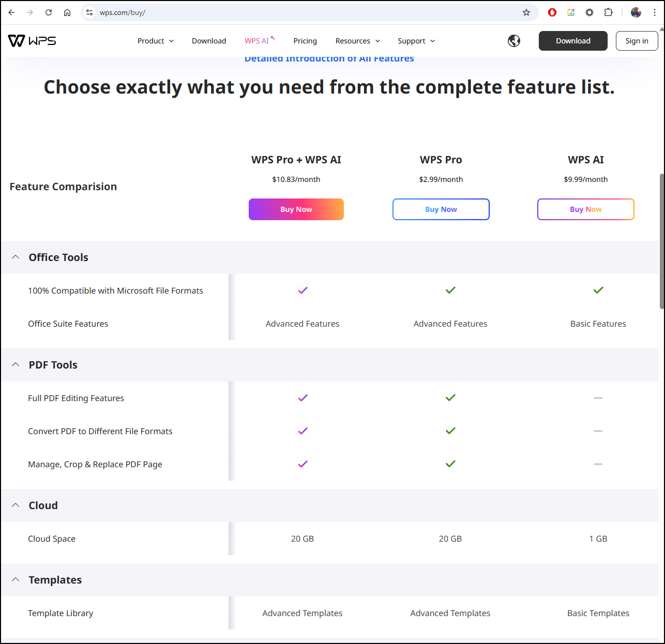Image resolution: width=665 pixels, height=644 pixels.
Task: Collapse the Templates section
Action: [16, 579]
